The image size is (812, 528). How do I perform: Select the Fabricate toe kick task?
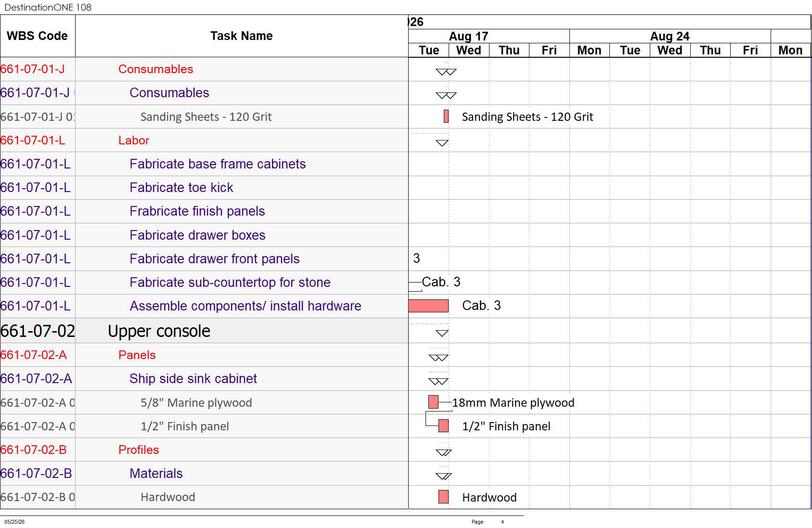[181, 188]
